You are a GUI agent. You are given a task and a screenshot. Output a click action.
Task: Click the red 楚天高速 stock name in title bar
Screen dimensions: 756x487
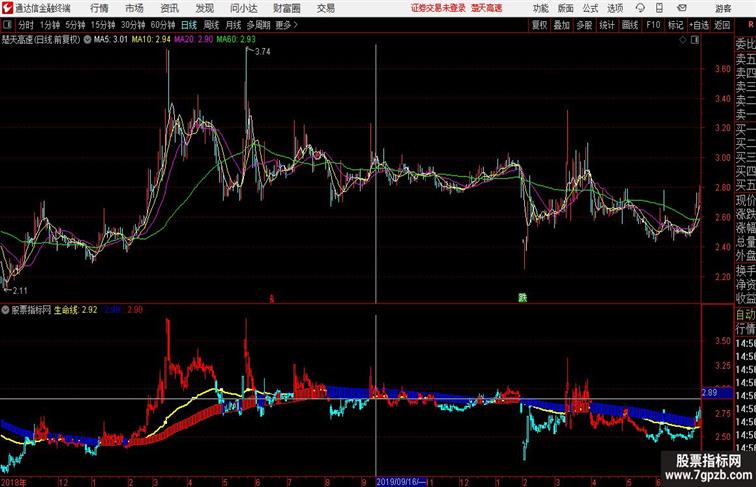[486, 8]
